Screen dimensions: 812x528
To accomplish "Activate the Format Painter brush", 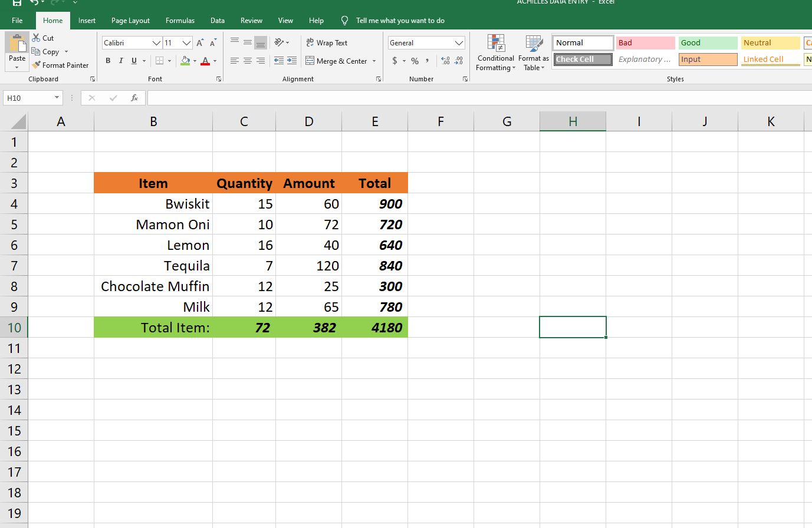I will pyautogui.click(x=61, y=65).
